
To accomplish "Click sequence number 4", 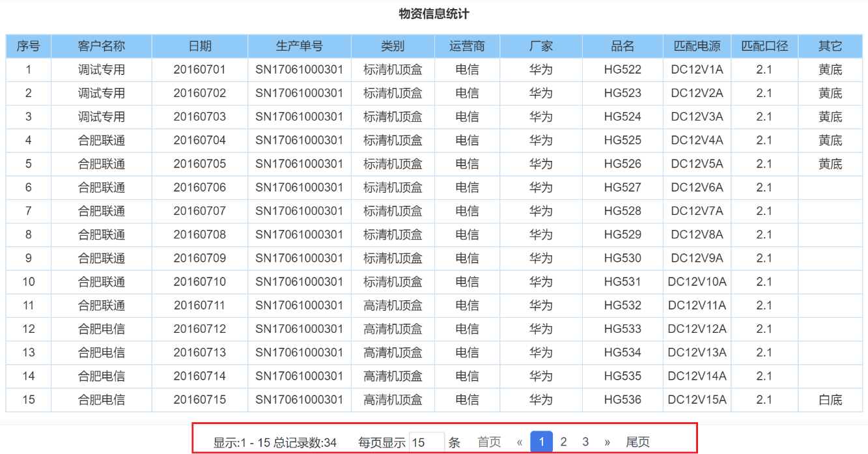I will click(x=29, y=140).
